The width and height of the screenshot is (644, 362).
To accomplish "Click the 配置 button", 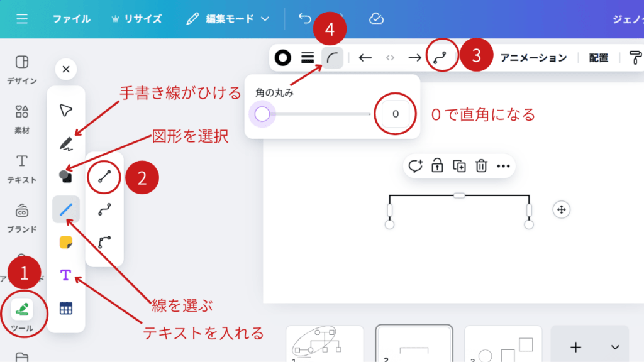I will point(599,58).
